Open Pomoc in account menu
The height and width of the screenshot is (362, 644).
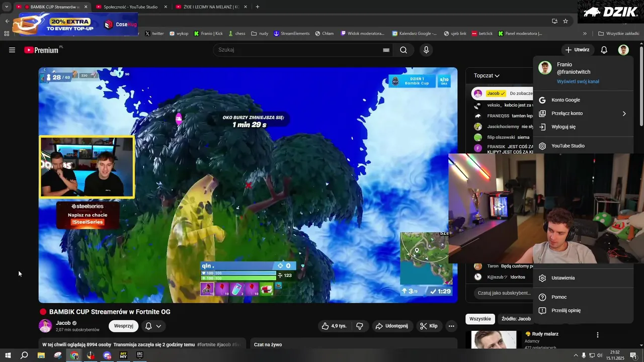(x=583, y=297)
